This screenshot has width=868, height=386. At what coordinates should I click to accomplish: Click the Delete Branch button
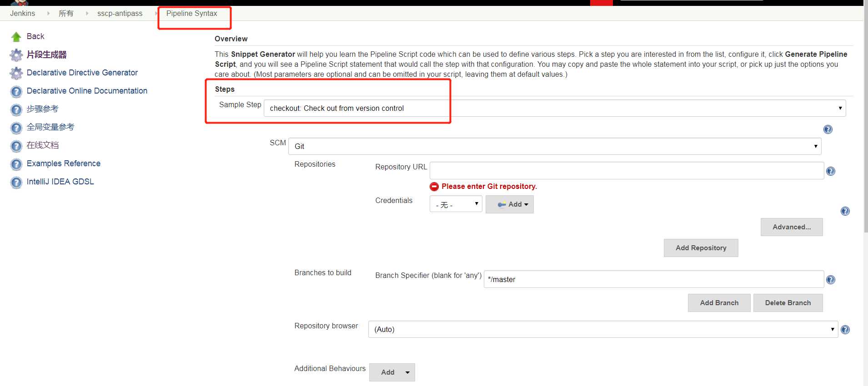coord(788,303)
